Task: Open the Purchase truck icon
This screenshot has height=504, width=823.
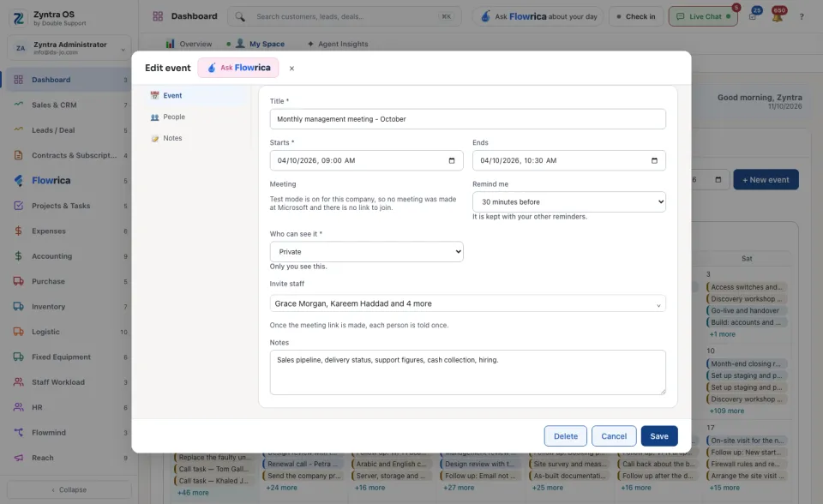Action: click(x=18, y=281)
